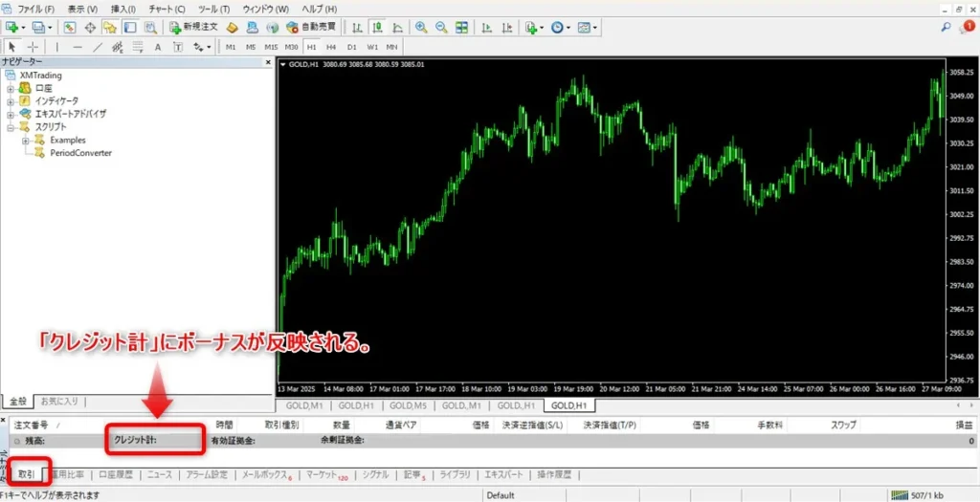Image resolution: width=980 pixels, height=502 pixels.
Task: Open the periods clock icon
Action: (556, 28)
